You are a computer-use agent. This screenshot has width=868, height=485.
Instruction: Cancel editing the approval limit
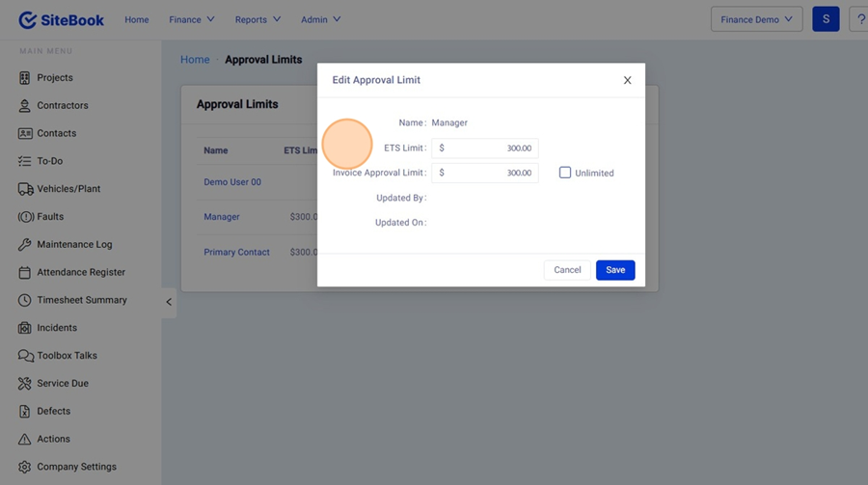(x=567, y=270)
